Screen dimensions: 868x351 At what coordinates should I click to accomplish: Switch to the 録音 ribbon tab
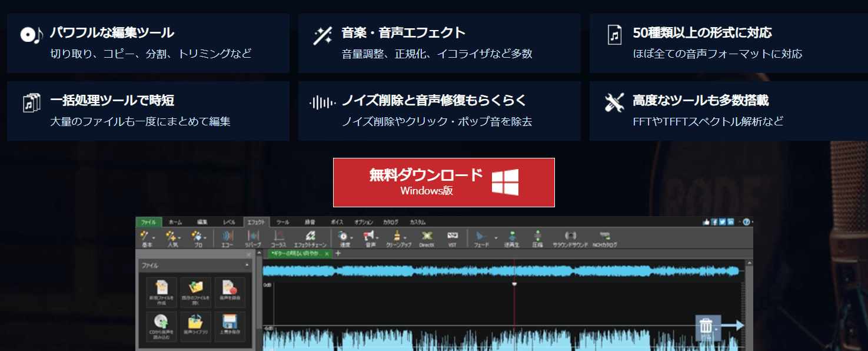[310, 222]
